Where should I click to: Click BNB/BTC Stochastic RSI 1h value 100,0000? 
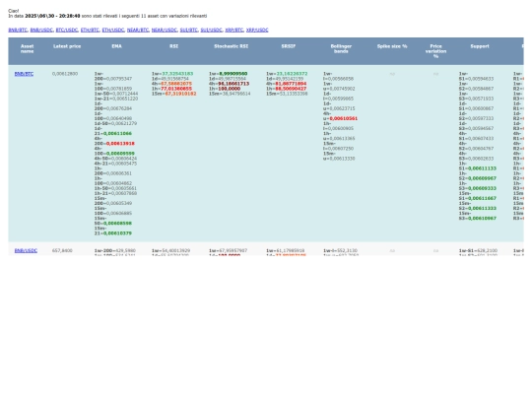pyautogui.click(x=229, y=89)
